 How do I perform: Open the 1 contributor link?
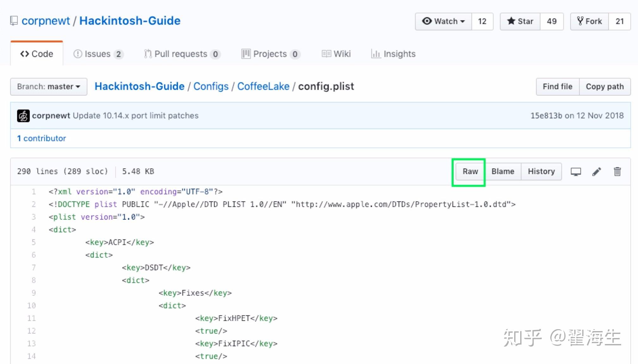coord(41,138)
